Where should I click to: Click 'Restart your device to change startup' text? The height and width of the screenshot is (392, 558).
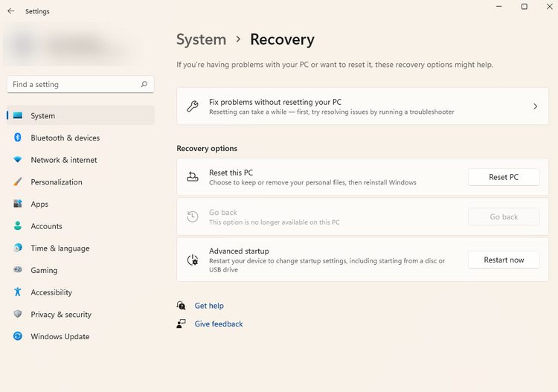coord(327,265)
